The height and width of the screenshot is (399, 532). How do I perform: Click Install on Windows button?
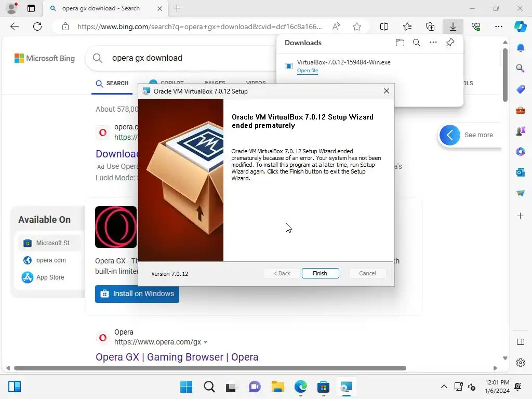(x=137, y=294)
